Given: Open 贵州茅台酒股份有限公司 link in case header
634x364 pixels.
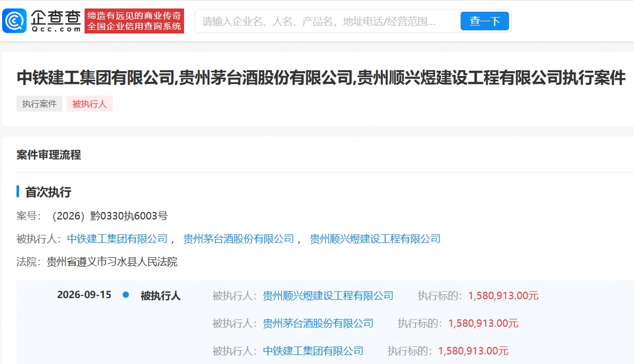Looking at the screenshot, I should (239, 239).
